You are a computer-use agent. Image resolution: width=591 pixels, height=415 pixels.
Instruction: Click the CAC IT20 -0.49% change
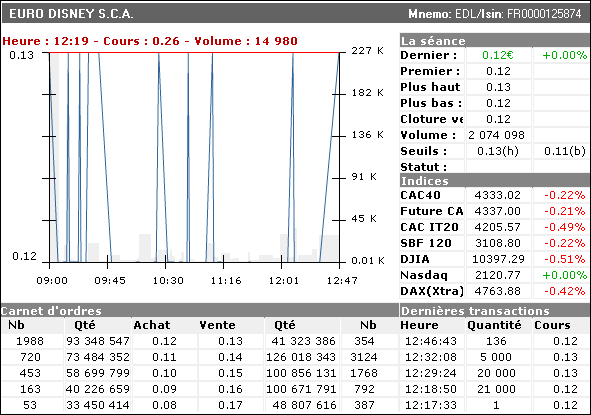(x=565, y=227)
